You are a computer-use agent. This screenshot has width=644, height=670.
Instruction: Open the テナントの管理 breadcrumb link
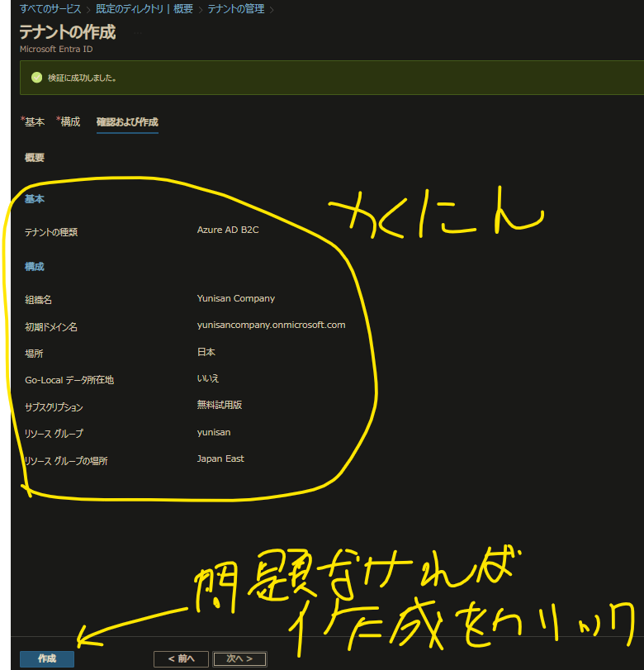tap(236, 8)
